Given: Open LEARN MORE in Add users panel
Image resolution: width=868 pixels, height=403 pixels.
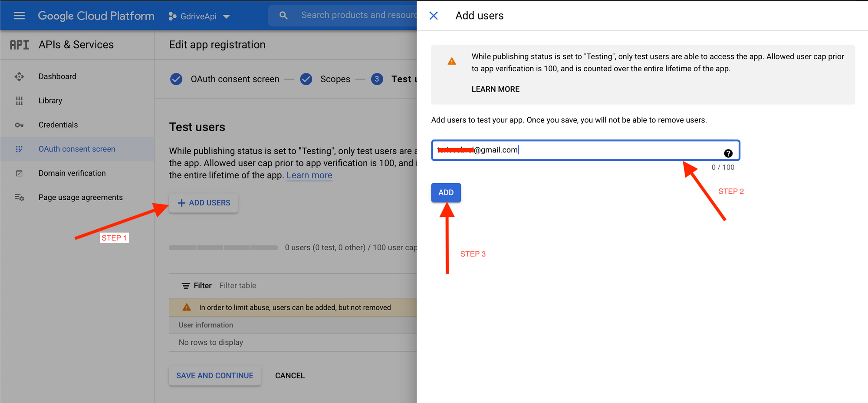Looking at the screenshot, I should click(x=496, y=89).
